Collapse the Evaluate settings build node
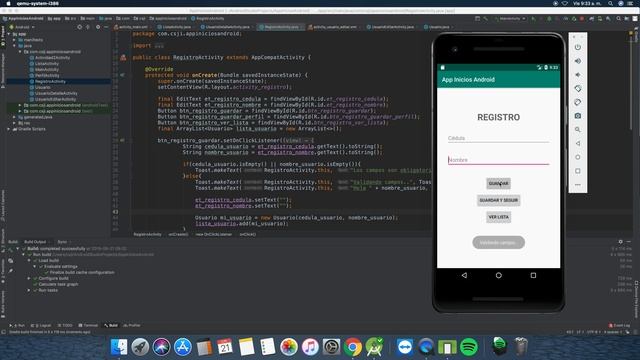Image resolution: width=640 pixels, height=360 pixels. coord(35,267)
